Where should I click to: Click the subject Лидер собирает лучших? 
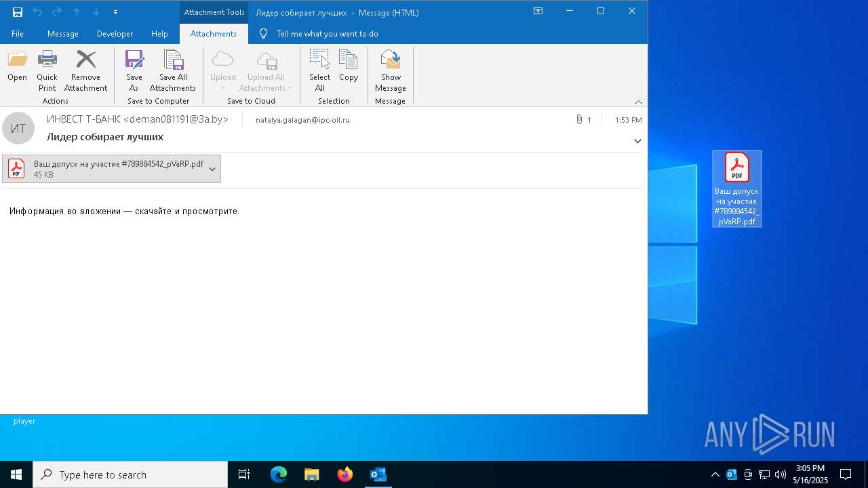pyautogui.click(x=105, y=137)
